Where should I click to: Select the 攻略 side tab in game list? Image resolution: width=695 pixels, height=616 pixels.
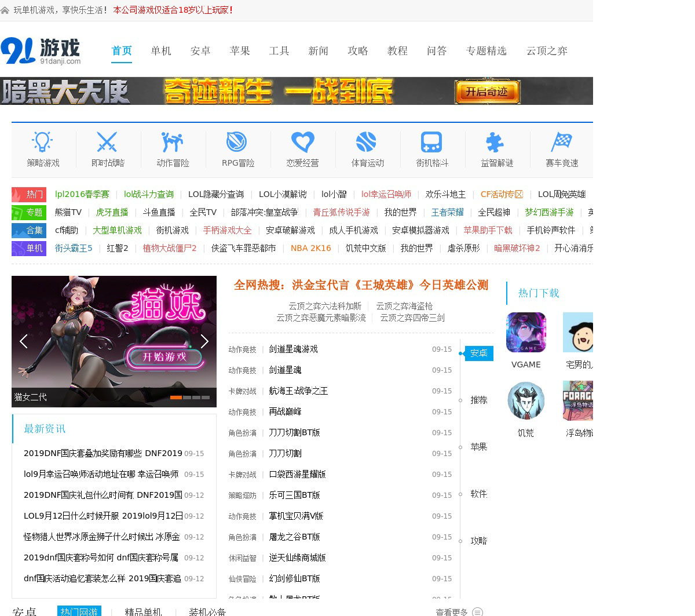point(479,541)
